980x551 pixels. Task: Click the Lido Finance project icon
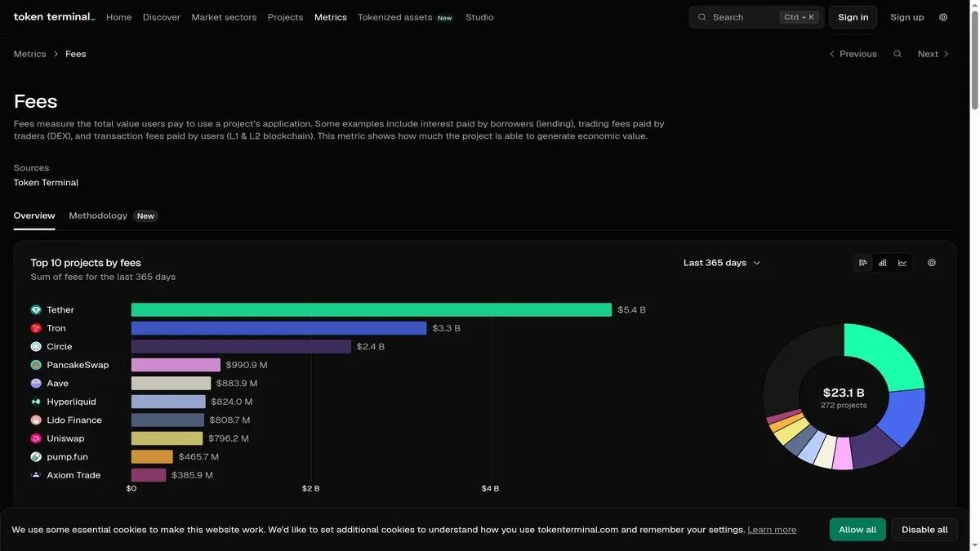pyautogui.click(x=36, y=420)
